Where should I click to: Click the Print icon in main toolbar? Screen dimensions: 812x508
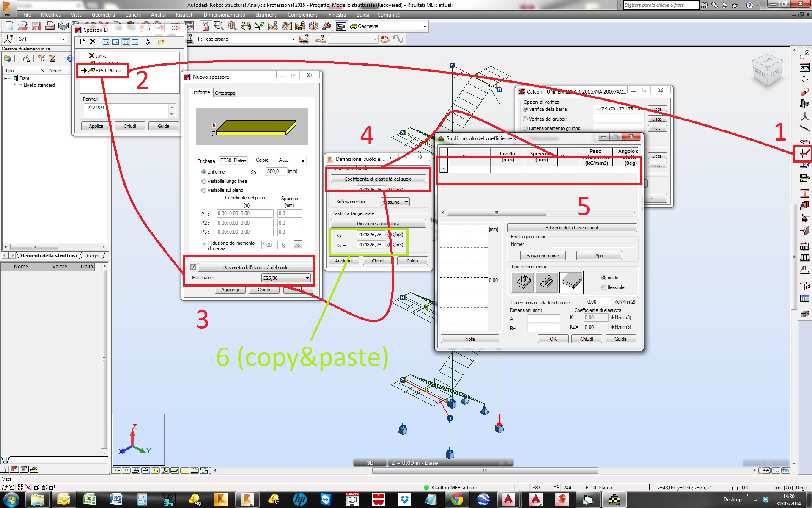click(x=50, y=26)
